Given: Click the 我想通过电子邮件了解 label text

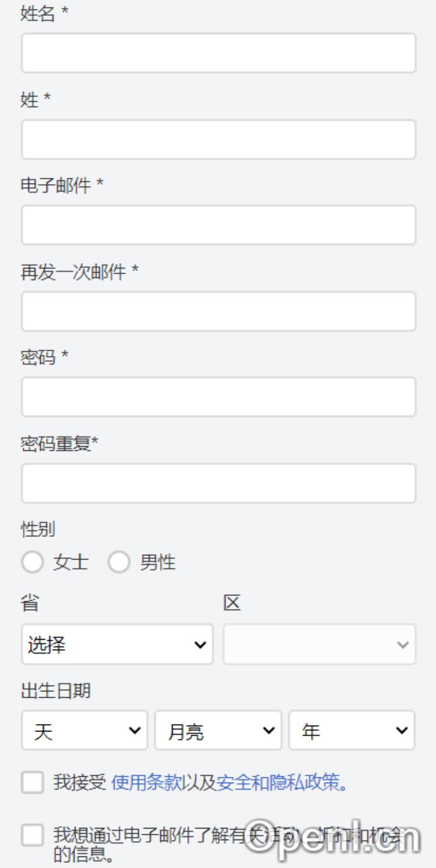Looking at the screenshot, I should point(145,836).
